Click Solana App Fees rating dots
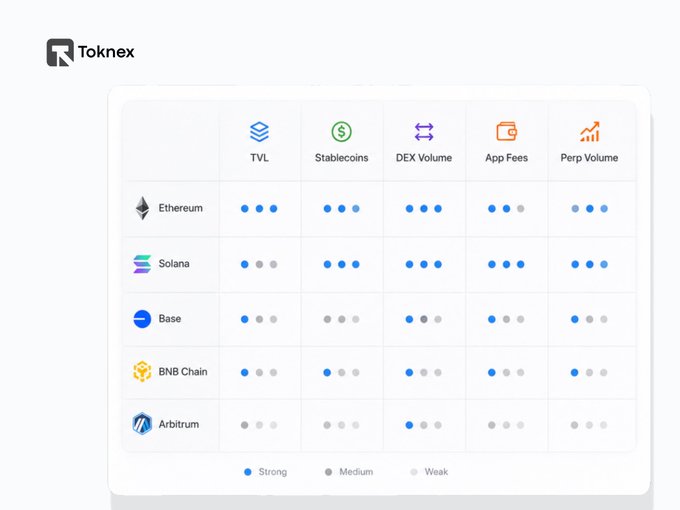The width and height of the screenshot is (680, 510). tap(507, 264)
